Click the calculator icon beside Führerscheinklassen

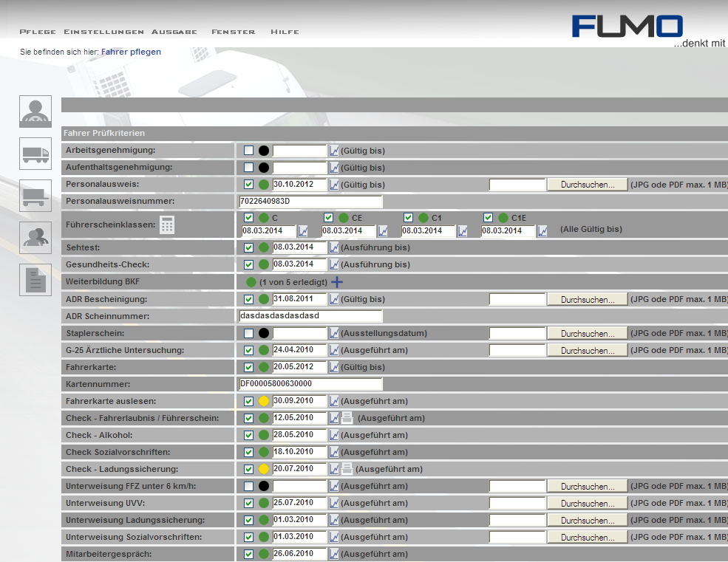click(x=167, y=225)
